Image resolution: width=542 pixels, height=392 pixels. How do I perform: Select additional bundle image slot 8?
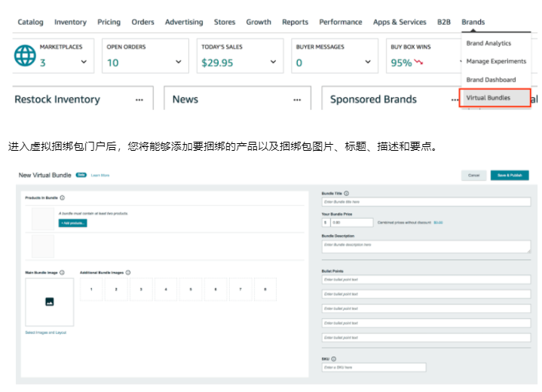tap(265, 289)
